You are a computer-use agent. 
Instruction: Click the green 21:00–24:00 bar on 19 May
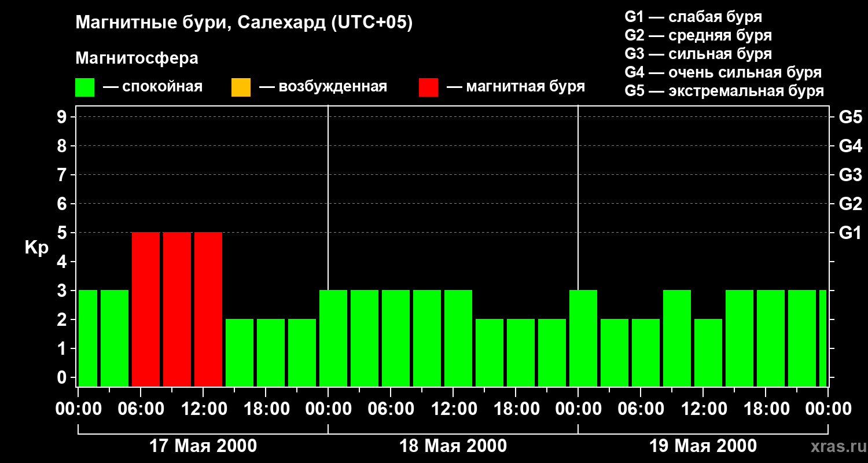click(802, 339)
